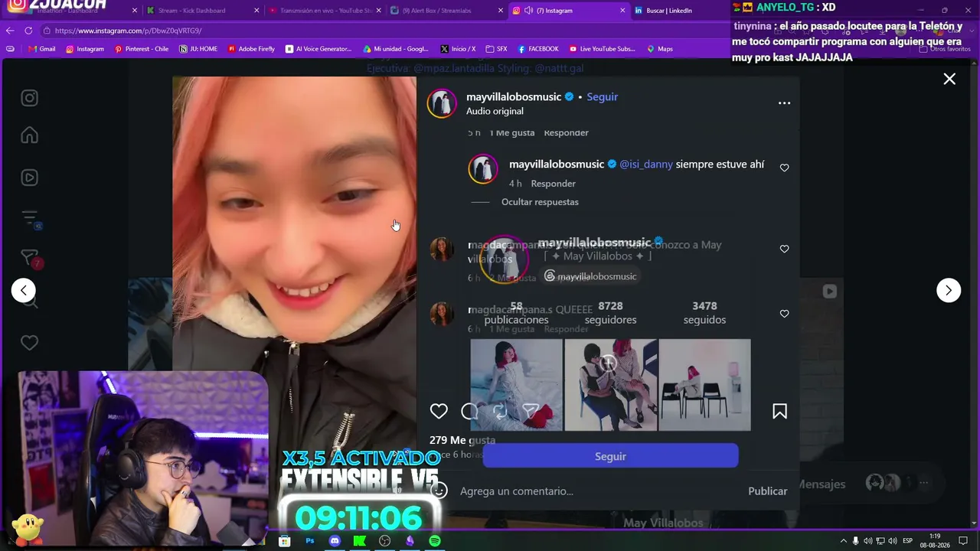Open Pinterest - Chile bookmark

point(142,49)
